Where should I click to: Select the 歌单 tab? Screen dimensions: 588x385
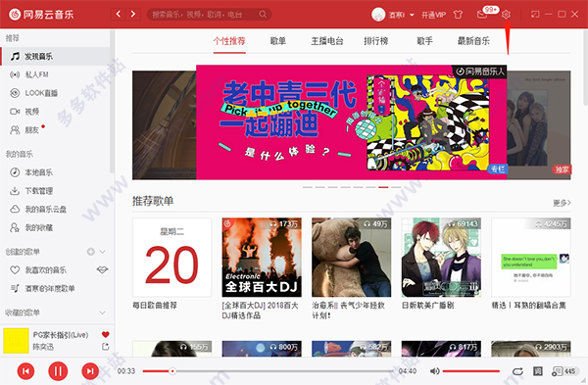point(278,41)
